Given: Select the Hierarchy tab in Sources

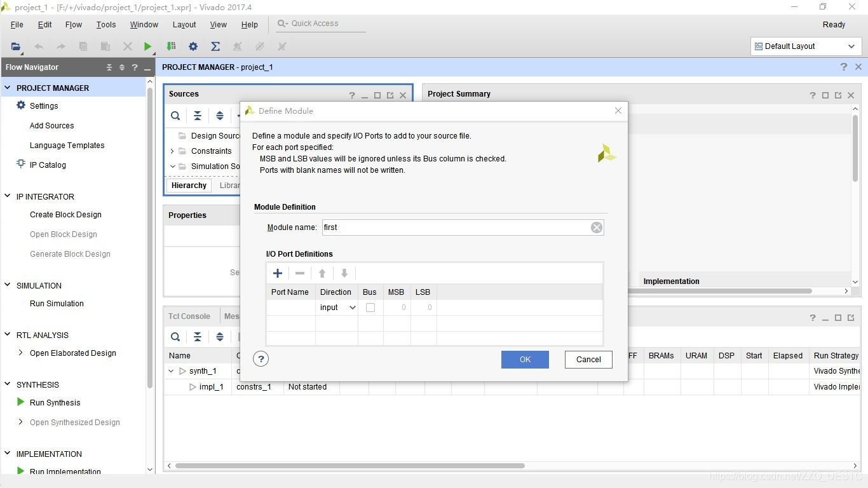Looking at the screenshot, I should [x=189, y=186].
